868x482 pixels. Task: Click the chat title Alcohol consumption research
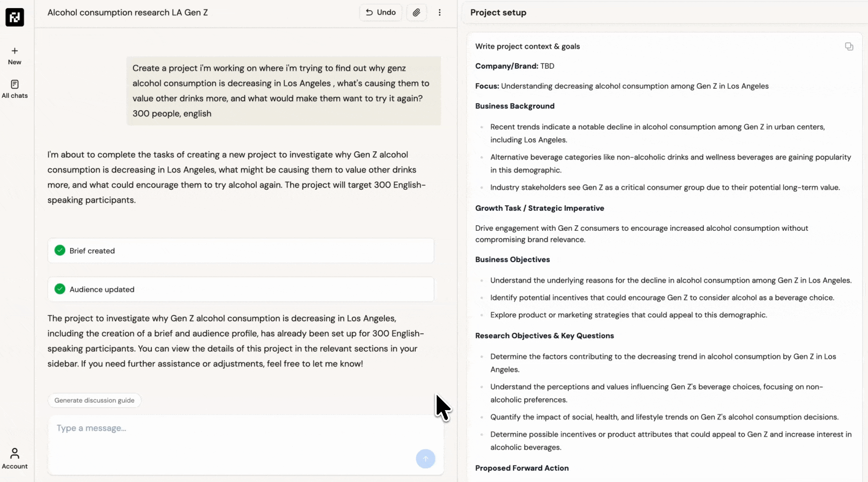coord(128,12)
